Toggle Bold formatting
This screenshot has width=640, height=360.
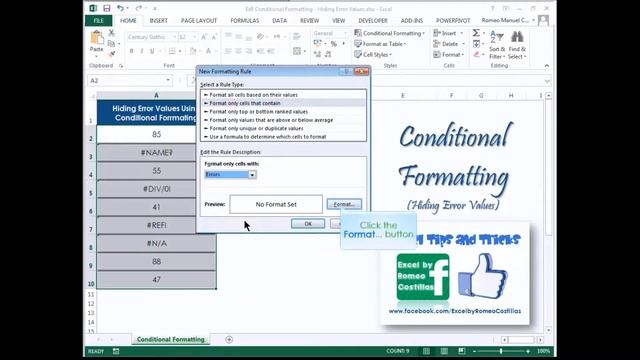[x=131, y=51]
